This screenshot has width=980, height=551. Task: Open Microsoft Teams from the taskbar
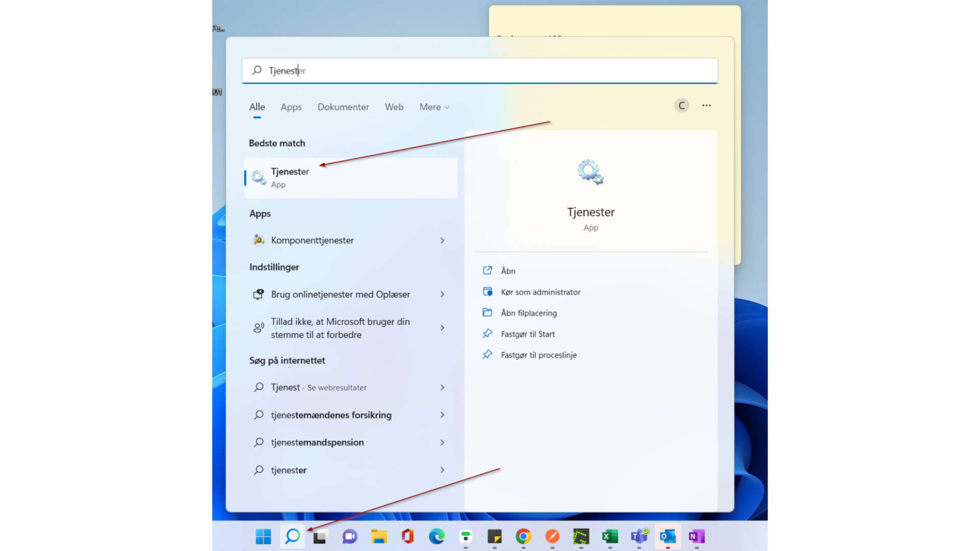point(639,536)
